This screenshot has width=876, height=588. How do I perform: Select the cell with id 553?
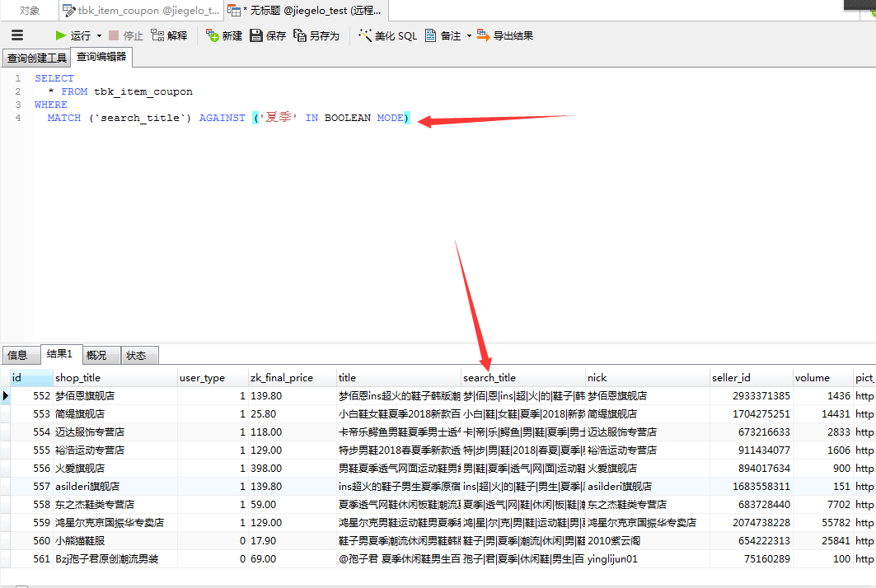32,414
